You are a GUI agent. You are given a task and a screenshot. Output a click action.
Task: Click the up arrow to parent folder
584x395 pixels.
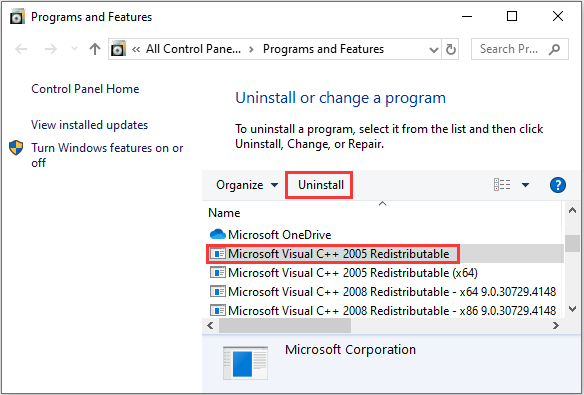[95, 49]
